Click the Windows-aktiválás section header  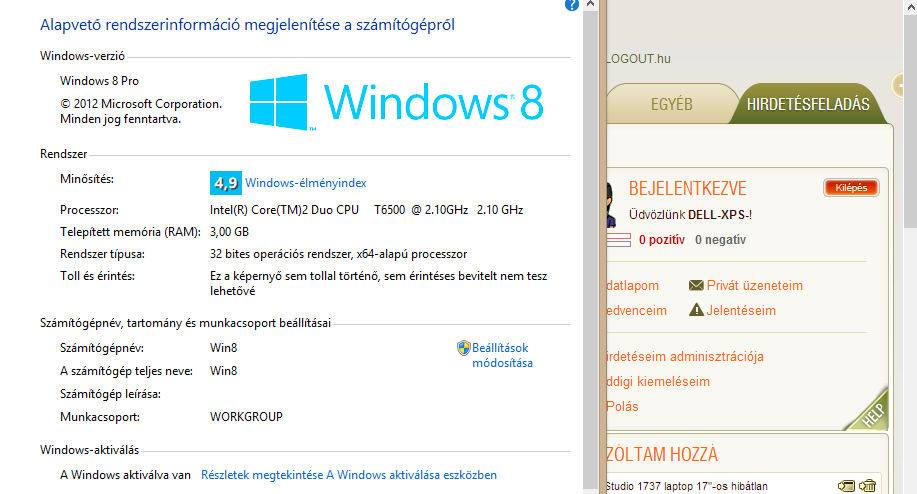(89, 450)
